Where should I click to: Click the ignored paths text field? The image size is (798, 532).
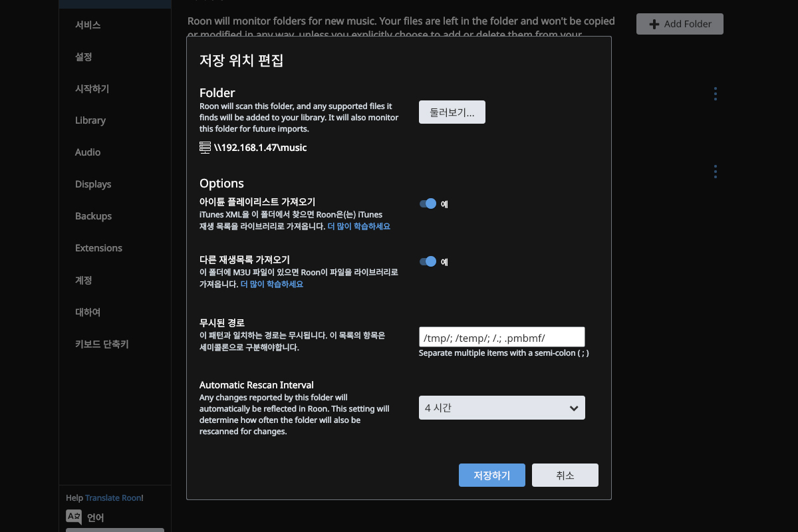click(x=501, y=337)
